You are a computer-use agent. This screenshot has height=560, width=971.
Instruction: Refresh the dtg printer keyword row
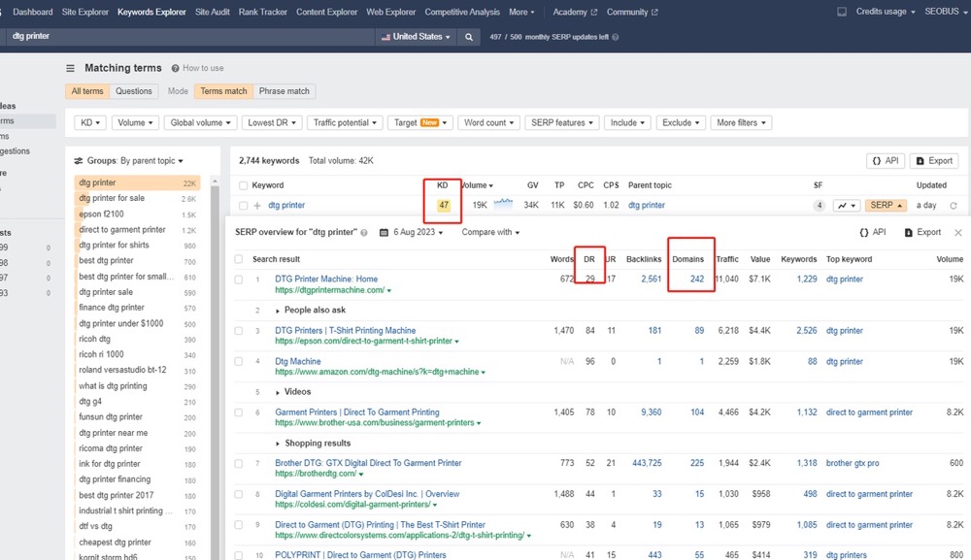click(x=954, y=206)
